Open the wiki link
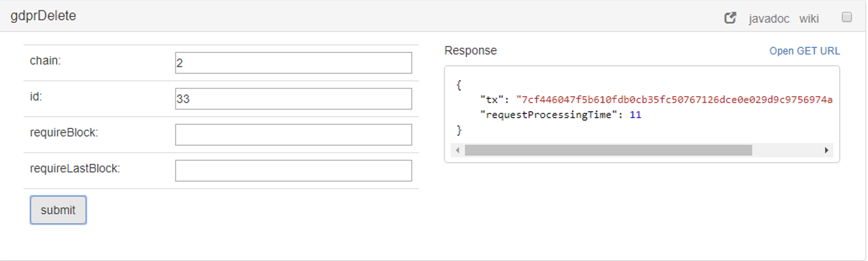 [809, 19]
